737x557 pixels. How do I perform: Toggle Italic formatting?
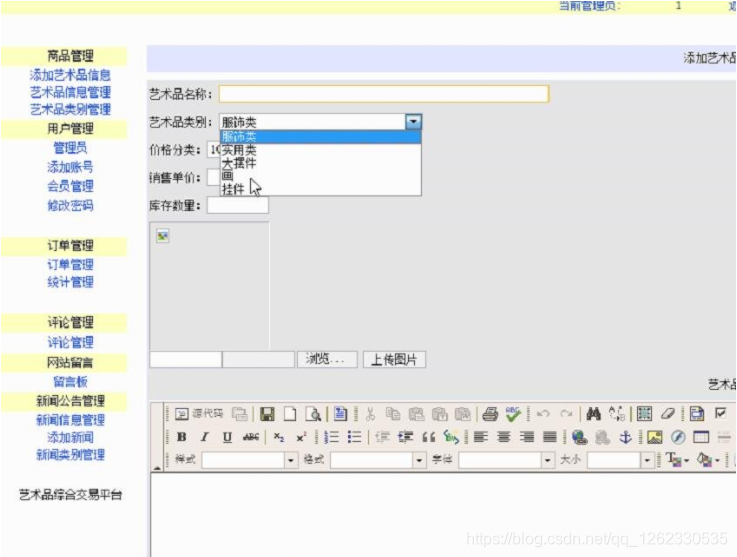pos(204,437)
